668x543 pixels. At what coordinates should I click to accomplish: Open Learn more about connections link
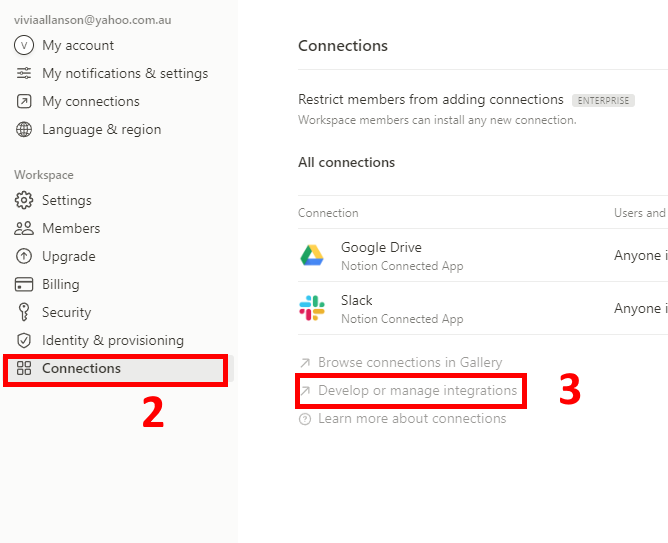[411, 418]
